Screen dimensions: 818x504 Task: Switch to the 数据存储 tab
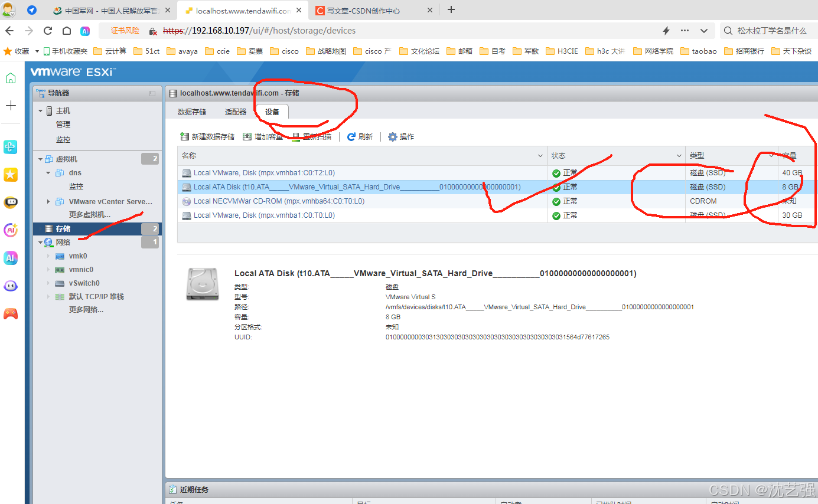click(192, 112)
